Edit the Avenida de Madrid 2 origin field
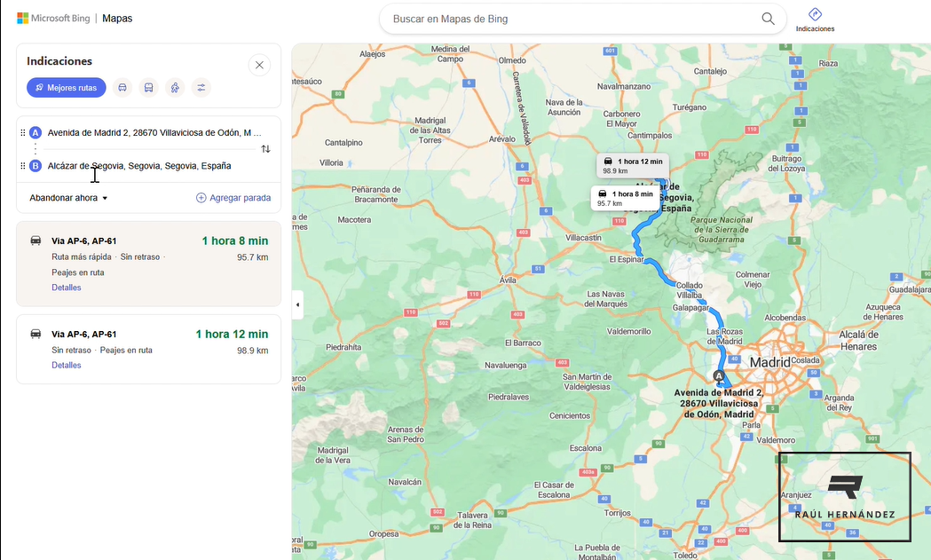This screenshot has width=931, height=560. (154, 132)
